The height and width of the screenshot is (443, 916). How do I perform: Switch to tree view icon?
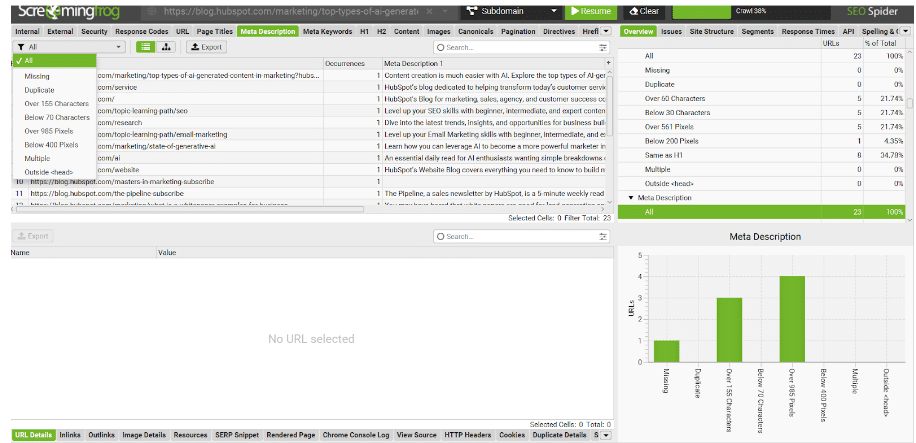pyautogui.click(x=165, y=47)
